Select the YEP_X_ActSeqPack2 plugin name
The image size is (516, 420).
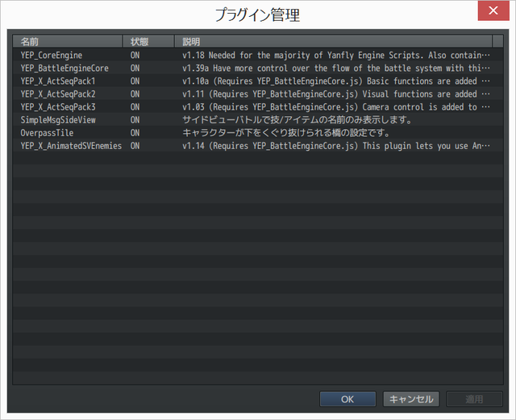(58, 94)
